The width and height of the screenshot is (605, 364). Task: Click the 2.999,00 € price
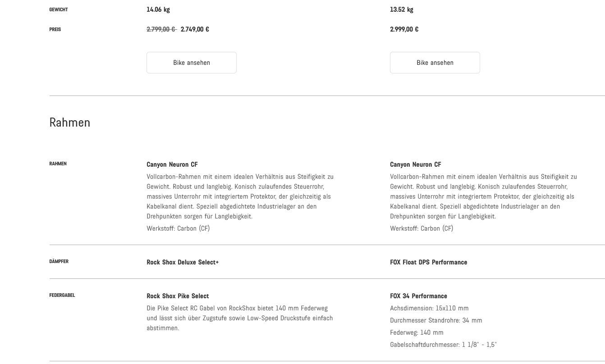[x=404, y=29]
